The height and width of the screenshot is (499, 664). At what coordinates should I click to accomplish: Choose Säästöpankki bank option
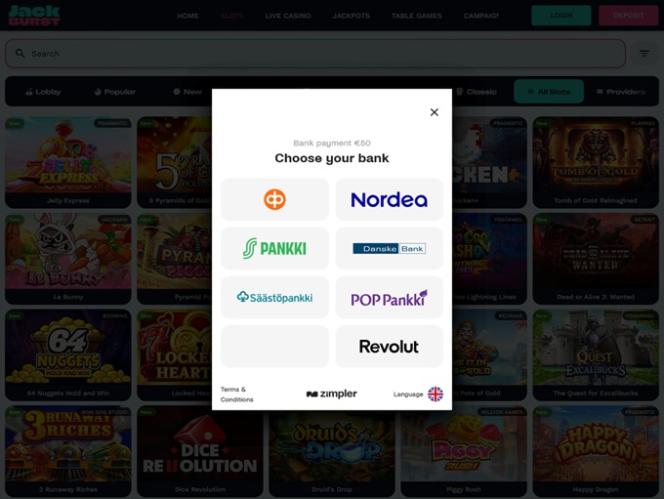(x=274, y=297)
